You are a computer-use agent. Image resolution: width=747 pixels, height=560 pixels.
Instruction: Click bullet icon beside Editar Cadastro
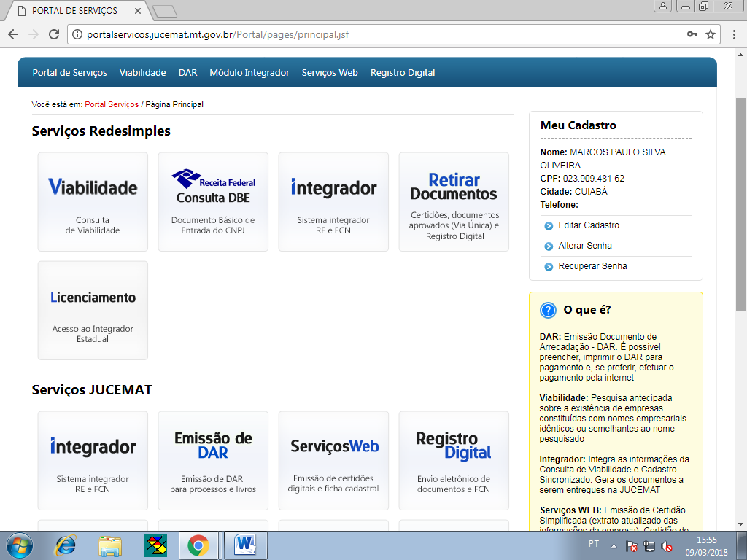(x=549, y=226)
